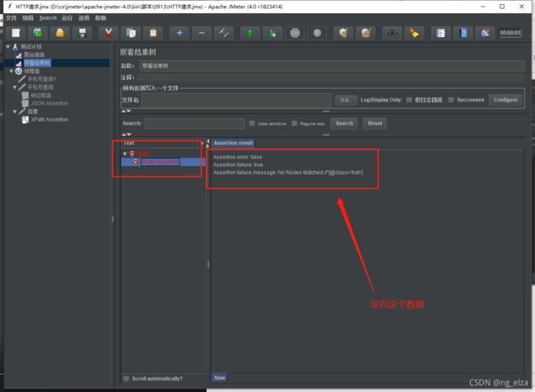Image resolution: width=535 pixels, height=392 pixels.
Task: Open the 文件 menu
Action: click(11, 18)
